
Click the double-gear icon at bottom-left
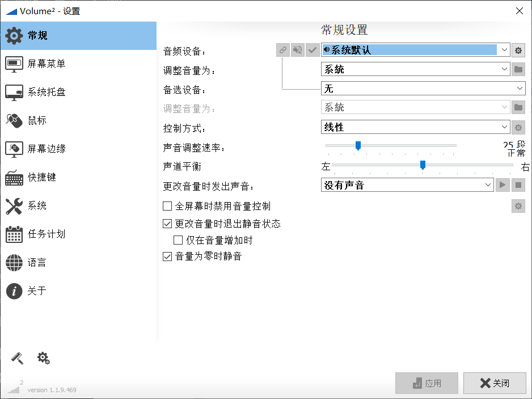(x=44, y=358)
